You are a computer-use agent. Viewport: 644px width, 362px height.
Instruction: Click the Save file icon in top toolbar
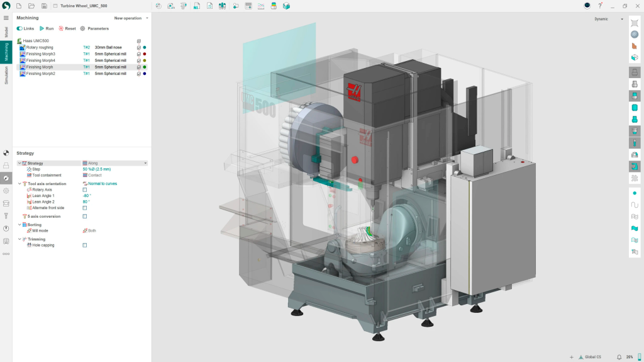click(x=44, y=6)
